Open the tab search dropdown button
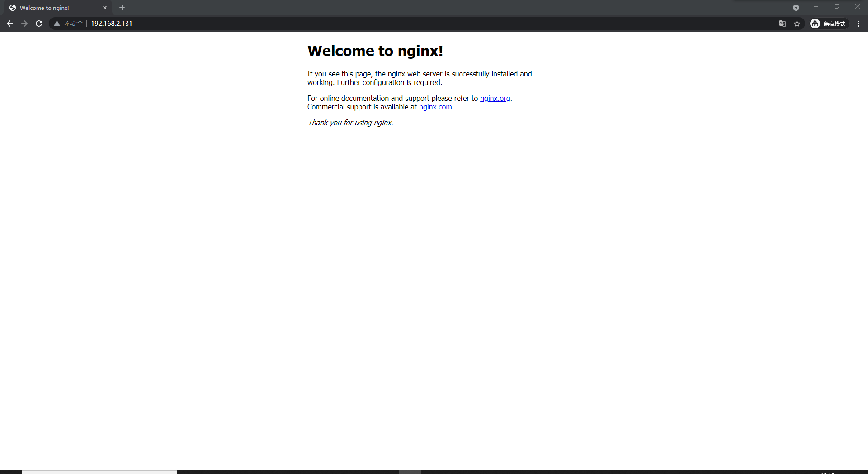Image resolution: width=868 pixels, height=474 pixels. click(796, 8)
